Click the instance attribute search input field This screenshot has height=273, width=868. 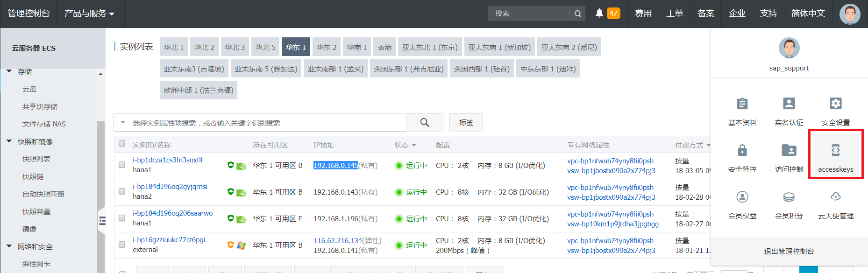point(266,123)
